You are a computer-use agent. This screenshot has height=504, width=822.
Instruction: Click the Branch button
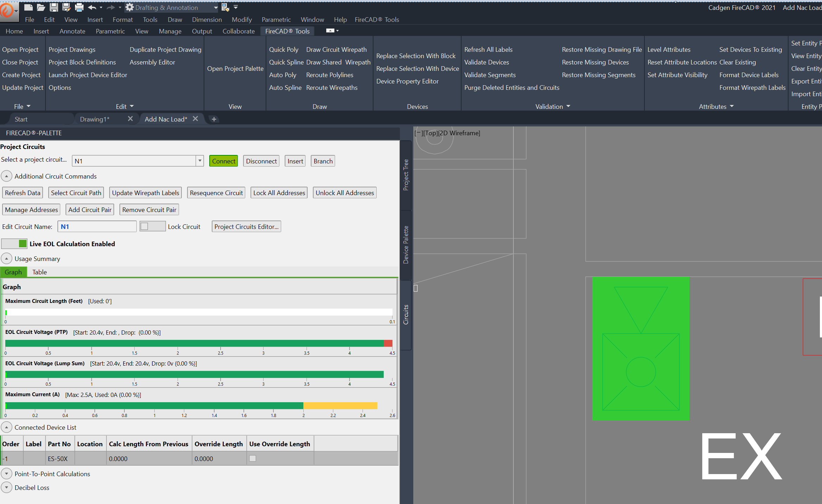point(323,161)
